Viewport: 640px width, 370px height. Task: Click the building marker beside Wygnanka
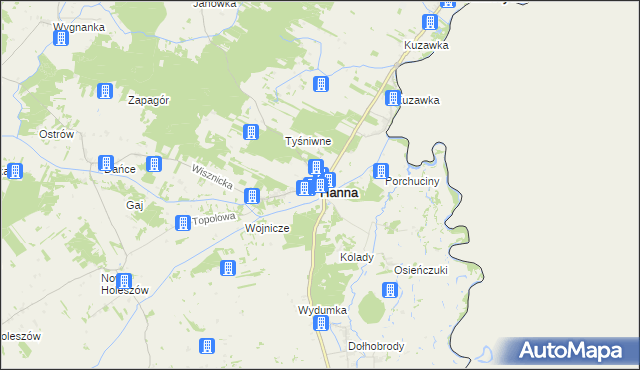61,38
